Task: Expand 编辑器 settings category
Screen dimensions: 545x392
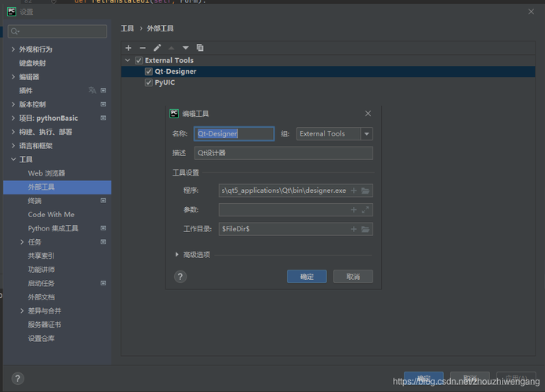Action: [x=13, y=77]
